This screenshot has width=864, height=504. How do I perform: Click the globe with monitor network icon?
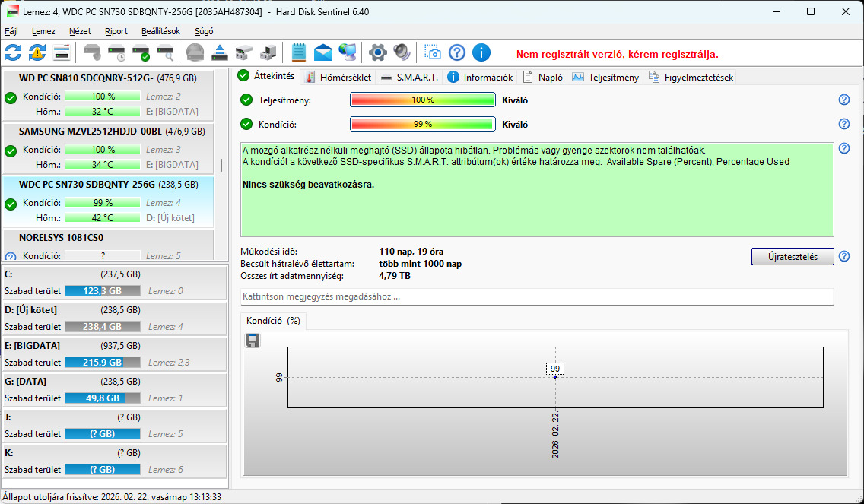tap(347, 53)
